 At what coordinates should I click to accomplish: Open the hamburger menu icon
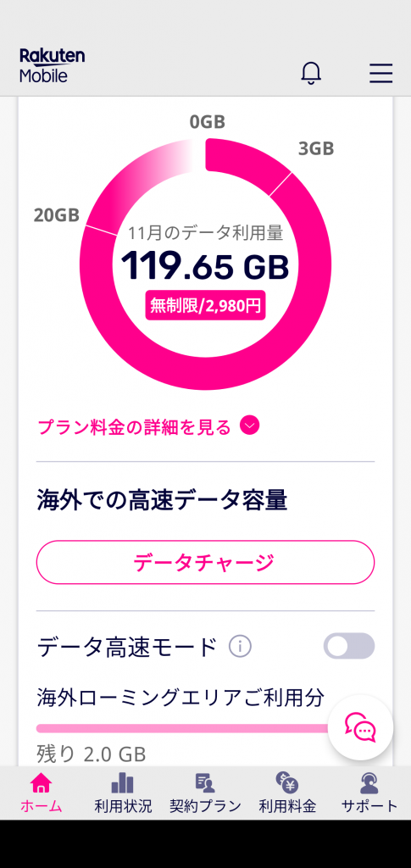381,73
